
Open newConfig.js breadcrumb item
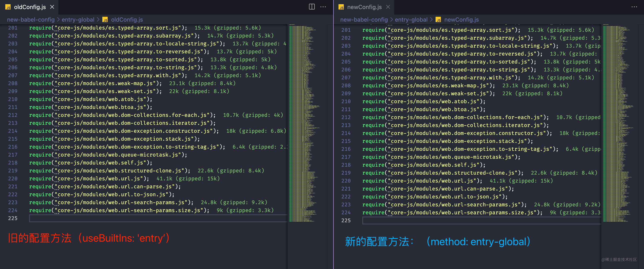pyautogui.click(x=462, y=20)
